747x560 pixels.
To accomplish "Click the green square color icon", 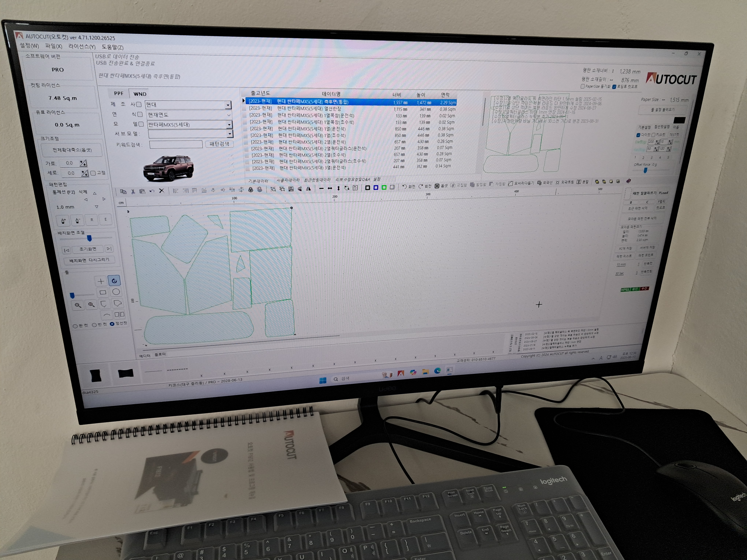I will (x=384, y=188).
